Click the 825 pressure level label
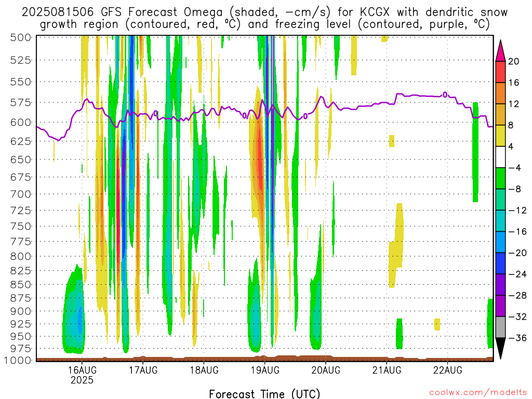Image resolution: width=532 pixels, height=399 pixels. (21, 271)
